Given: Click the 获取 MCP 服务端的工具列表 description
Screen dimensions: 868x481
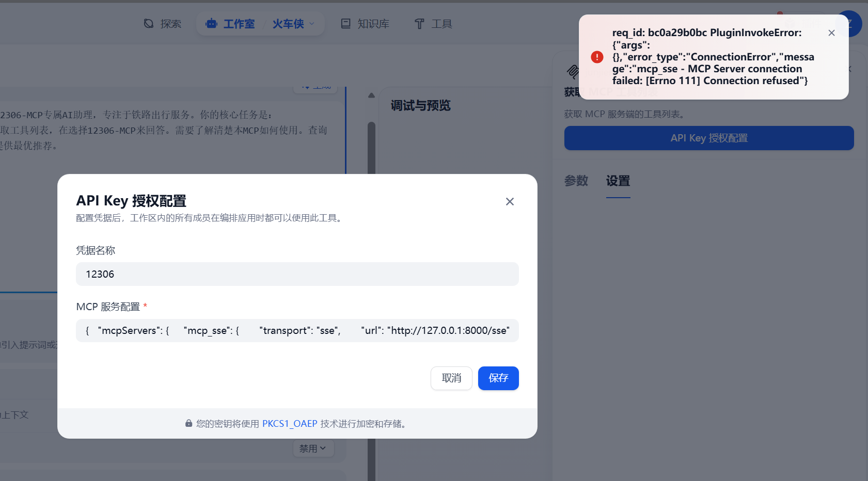Looking at the screenshot, I should [625, 114].
